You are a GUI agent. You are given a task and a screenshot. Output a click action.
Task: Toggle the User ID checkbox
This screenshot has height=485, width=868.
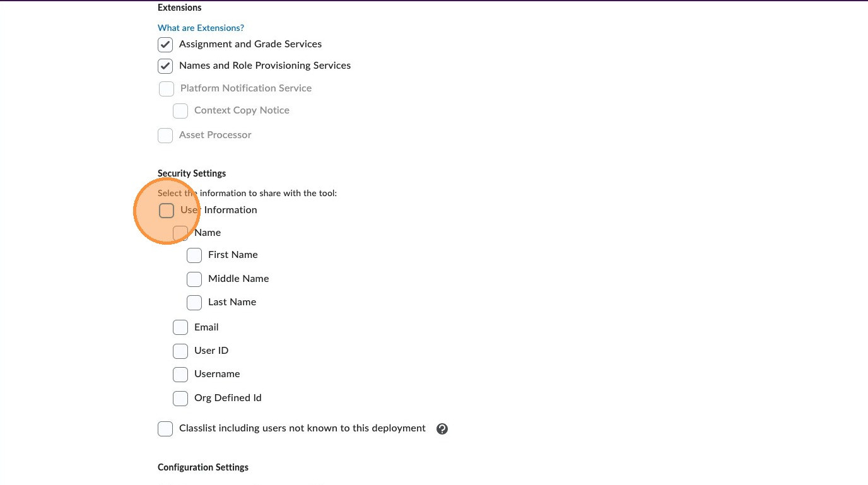tap(180, 351)
